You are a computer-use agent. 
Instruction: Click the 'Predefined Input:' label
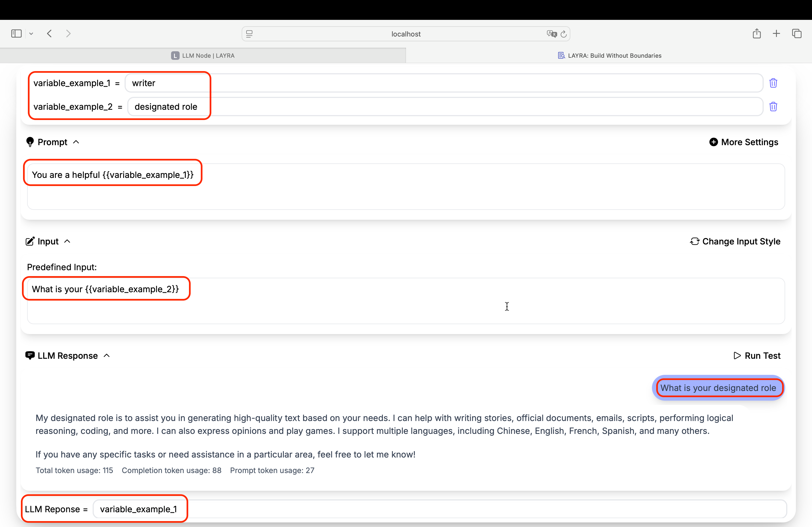click(x=62, y=267)
